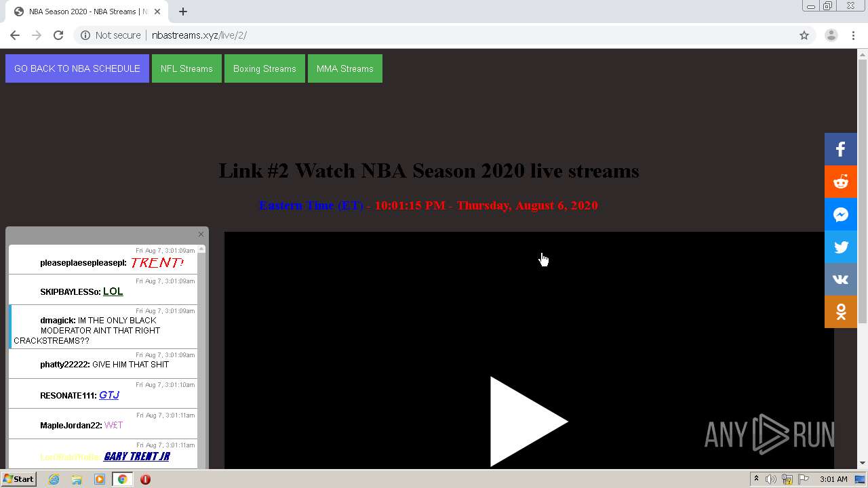Click chat message from SKIPBAYLESSo
This screenshot has height=488, width=868.
pos(103,289)
